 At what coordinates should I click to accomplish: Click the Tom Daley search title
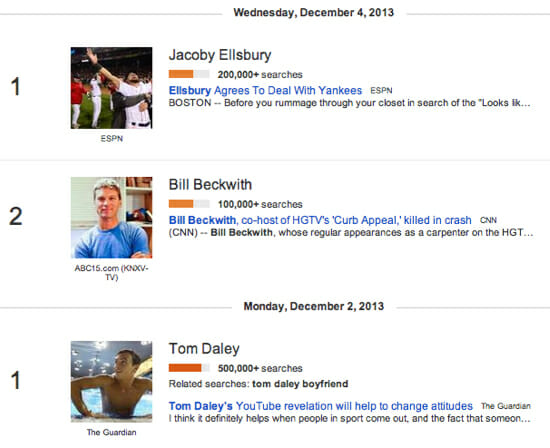click(204, 349)
